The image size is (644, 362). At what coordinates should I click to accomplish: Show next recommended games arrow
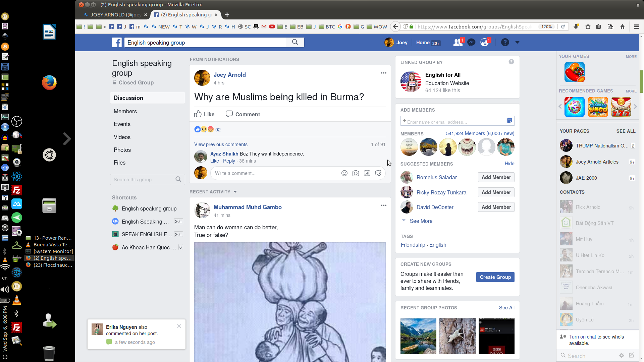[635, 107]
